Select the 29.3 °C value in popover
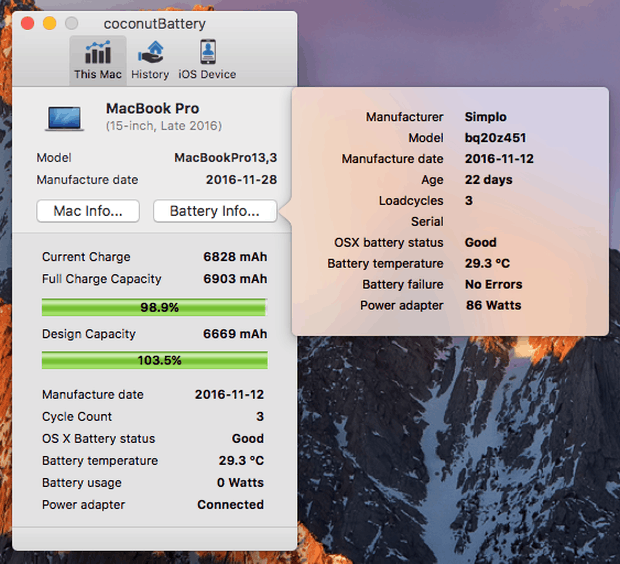The image size is (620, 564). (488, 263)
